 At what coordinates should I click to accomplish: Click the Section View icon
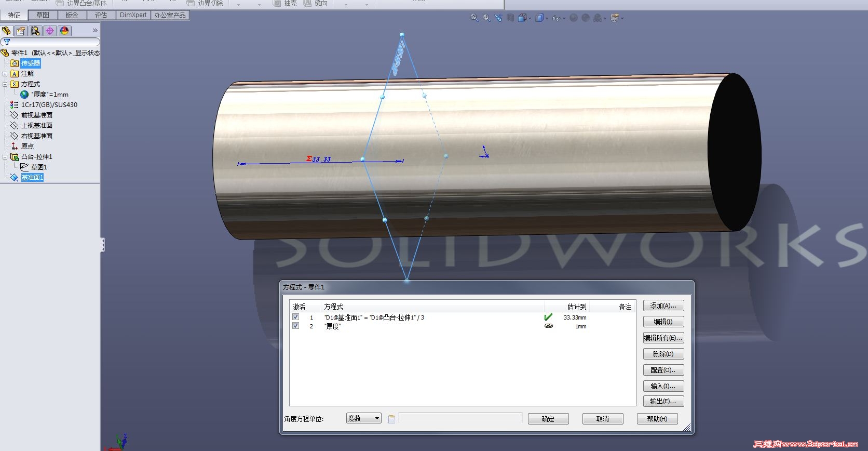coord(510,18)
